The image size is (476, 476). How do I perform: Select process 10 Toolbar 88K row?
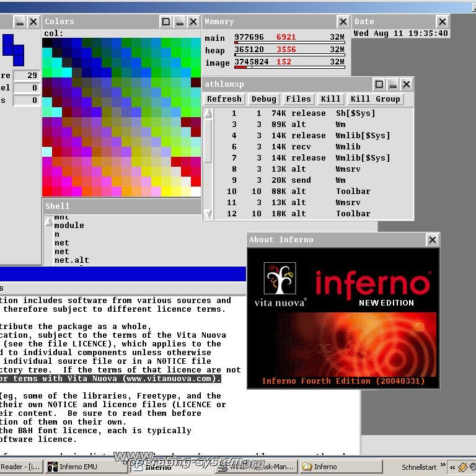pyautogui.click(x=313, y=192)
